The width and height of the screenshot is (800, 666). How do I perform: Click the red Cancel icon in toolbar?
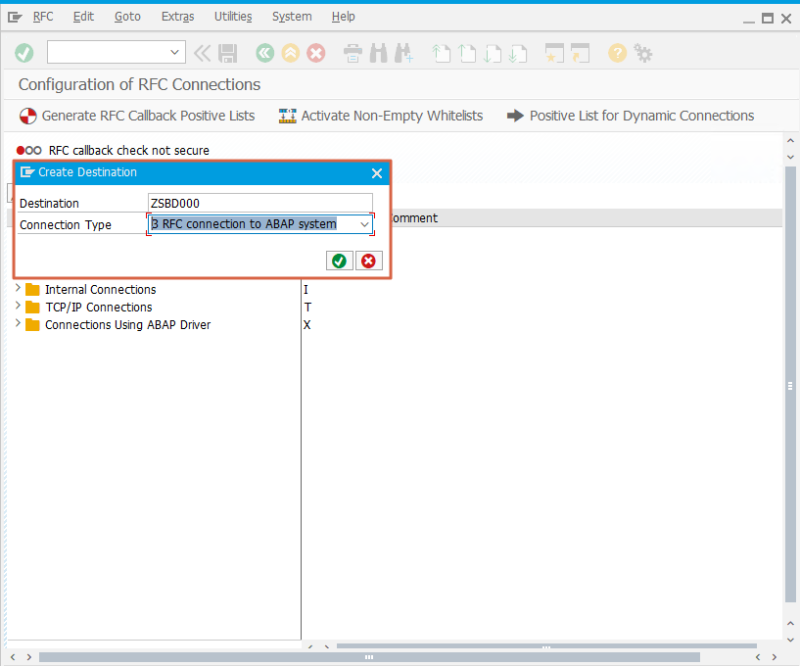point(316,53)
